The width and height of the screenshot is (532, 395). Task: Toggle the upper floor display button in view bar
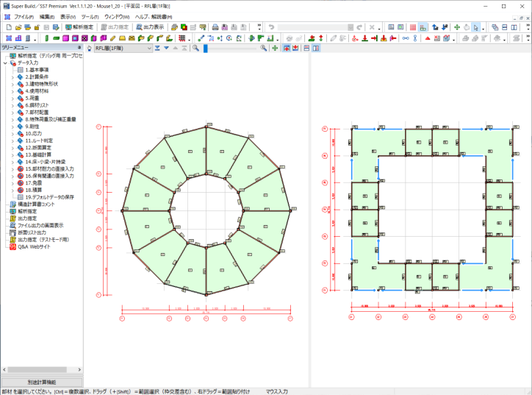(x=287, y=49)
